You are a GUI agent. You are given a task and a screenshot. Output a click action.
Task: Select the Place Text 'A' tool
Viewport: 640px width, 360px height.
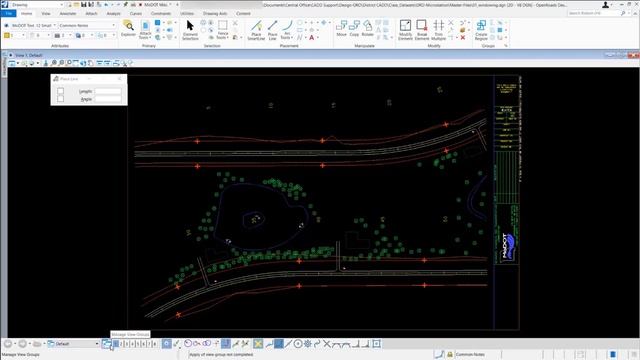click(312, 38)
